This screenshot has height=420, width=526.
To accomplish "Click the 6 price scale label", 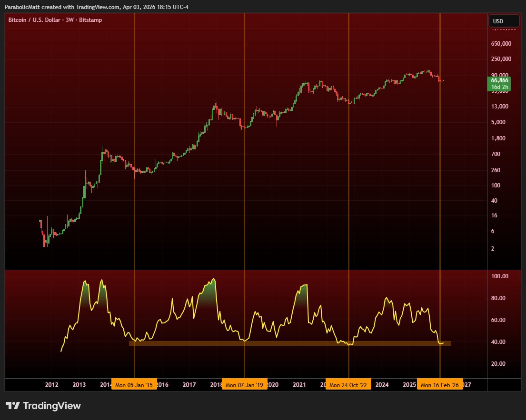I will pyautogui.click(x=493, y=231).
